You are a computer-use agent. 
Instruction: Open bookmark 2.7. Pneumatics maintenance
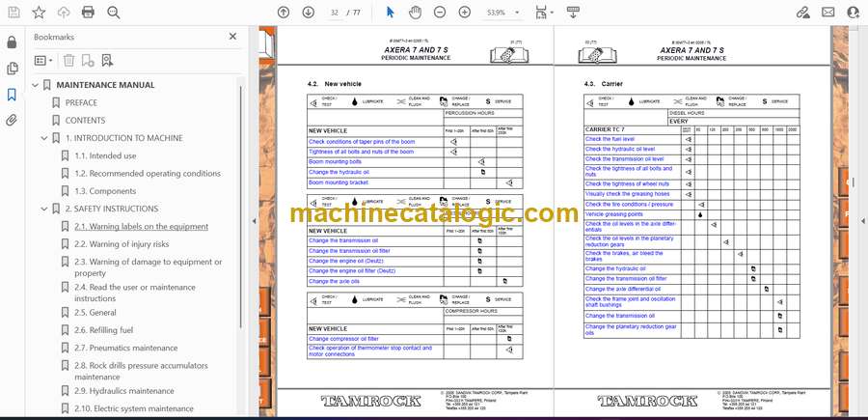pos(126,348)
